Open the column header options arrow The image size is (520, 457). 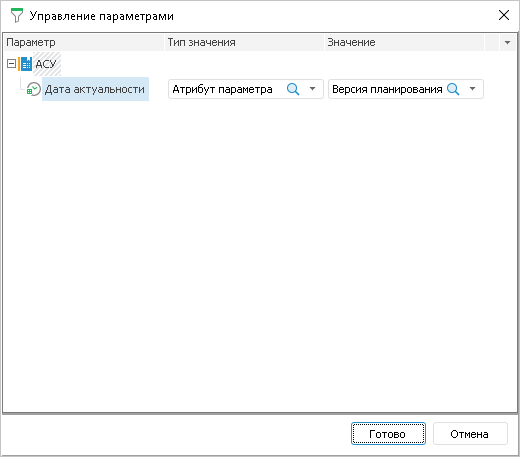point(508,42)
